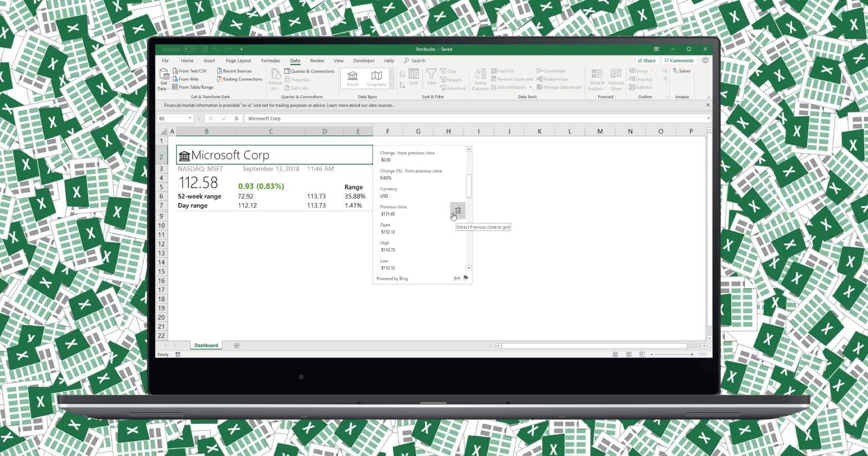Screen dimensions: 868x456
Task: Open the Formulas ribbon tab
Action: pyautogui.click(x=270, y=61)
